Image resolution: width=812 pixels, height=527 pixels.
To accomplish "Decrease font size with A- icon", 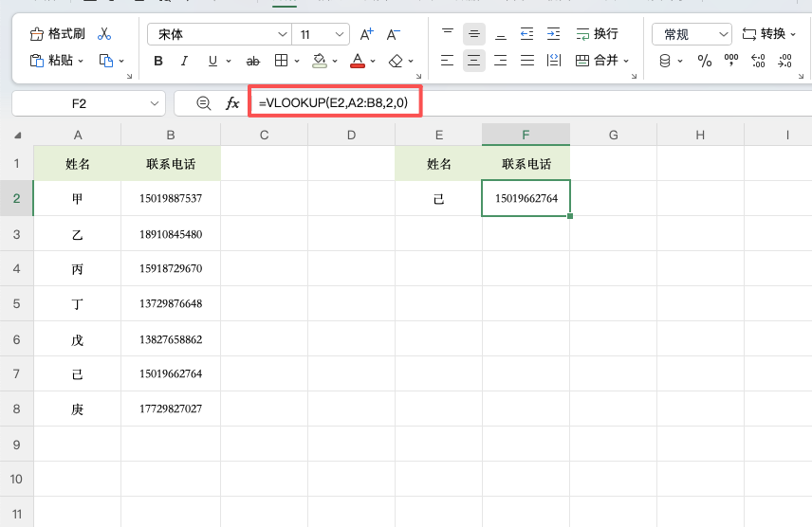I will click(x=393, y=35).
